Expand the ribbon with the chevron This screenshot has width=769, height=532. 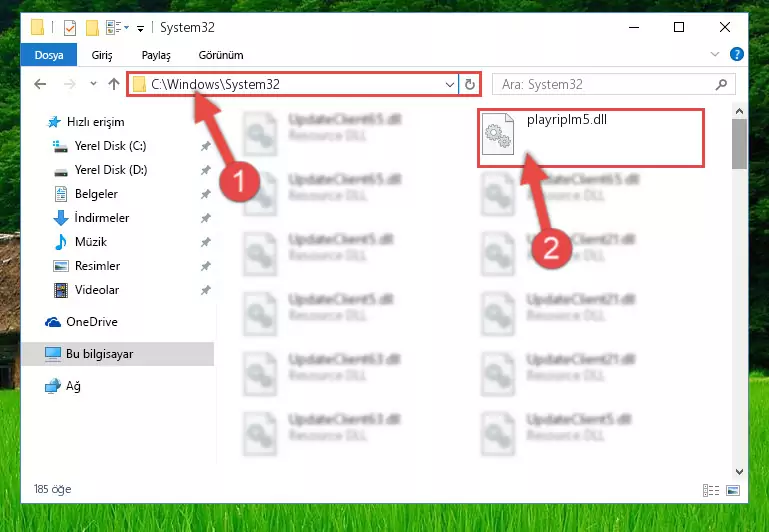(715, 54)
